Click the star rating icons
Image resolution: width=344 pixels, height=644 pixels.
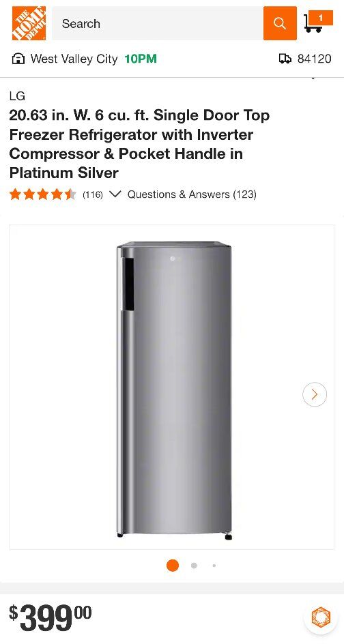point(43,194)
